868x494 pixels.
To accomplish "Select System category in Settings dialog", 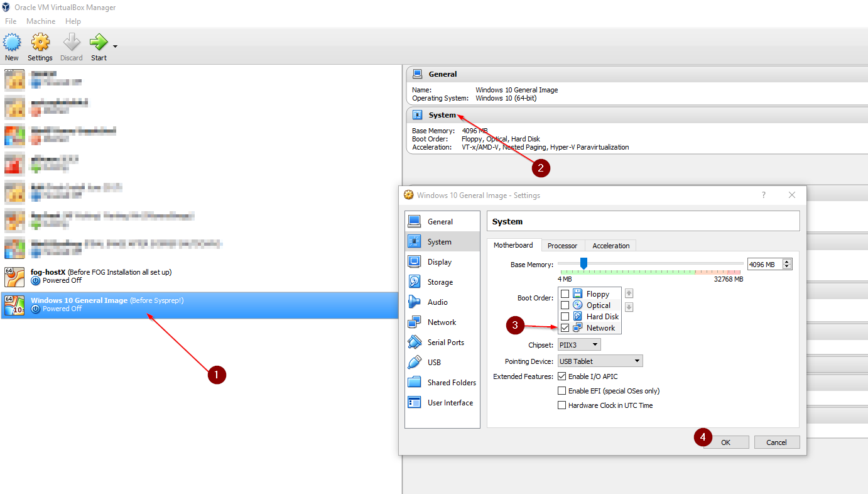I will (442, 242).
